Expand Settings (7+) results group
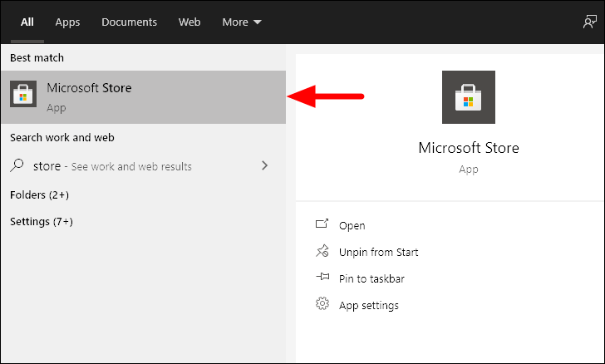 [x=42, y=222]
